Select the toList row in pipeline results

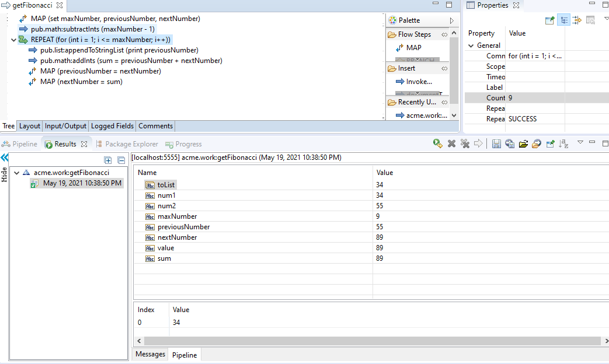click(x=372, y=185)
